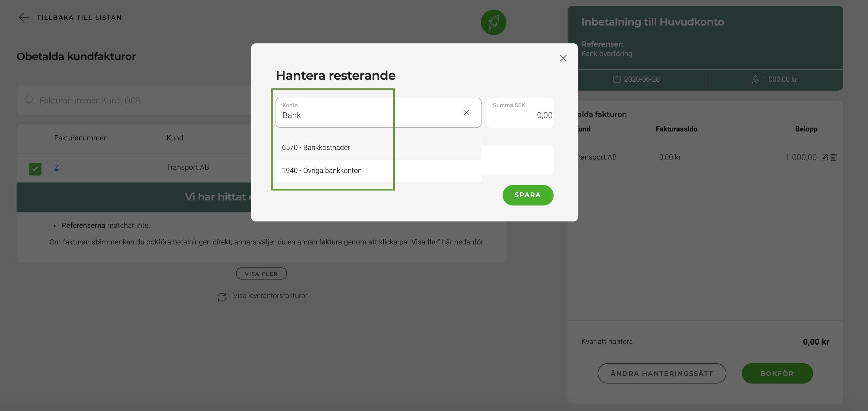Click Inbetalning till Huvudkonto heading
Image resolution: width=868 pixels, height=411 pixels.
pyautogui.click(x=652, y=22)
